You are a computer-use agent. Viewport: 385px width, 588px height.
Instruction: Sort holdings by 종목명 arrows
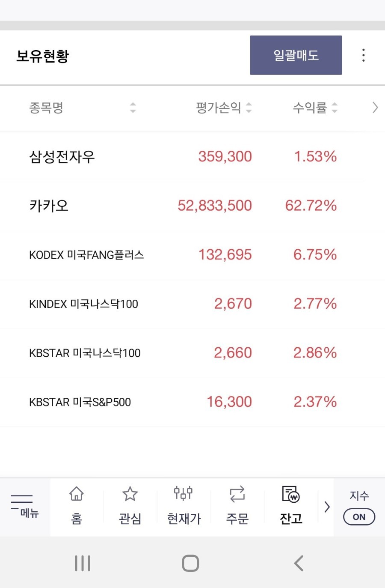(x=133, y=107)
